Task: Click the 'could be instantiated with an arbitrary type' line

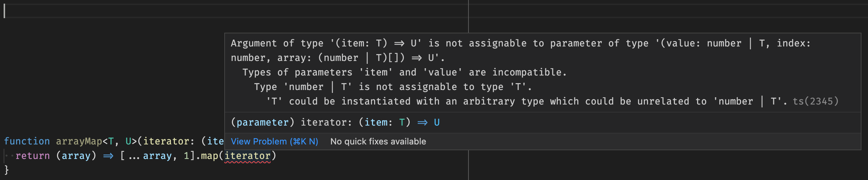Action: 527,101
